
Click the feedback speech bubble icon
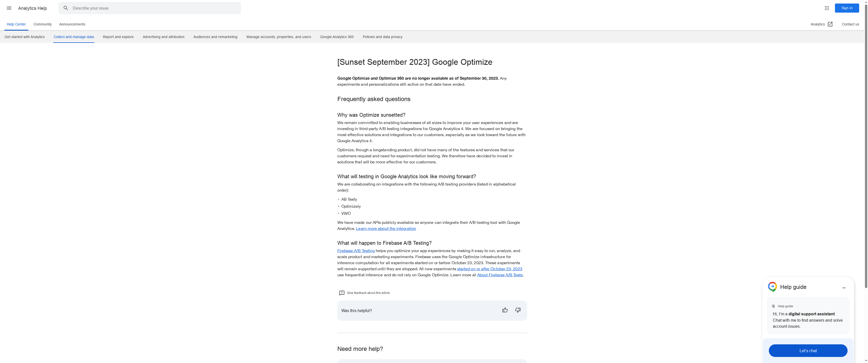point(342,293)
